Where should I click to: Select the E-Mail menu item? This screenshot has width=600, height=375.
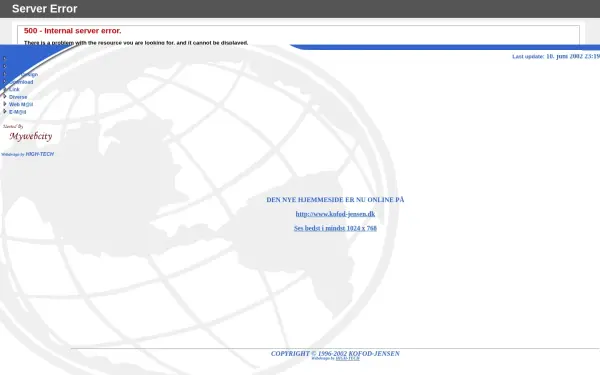[18, 112]
